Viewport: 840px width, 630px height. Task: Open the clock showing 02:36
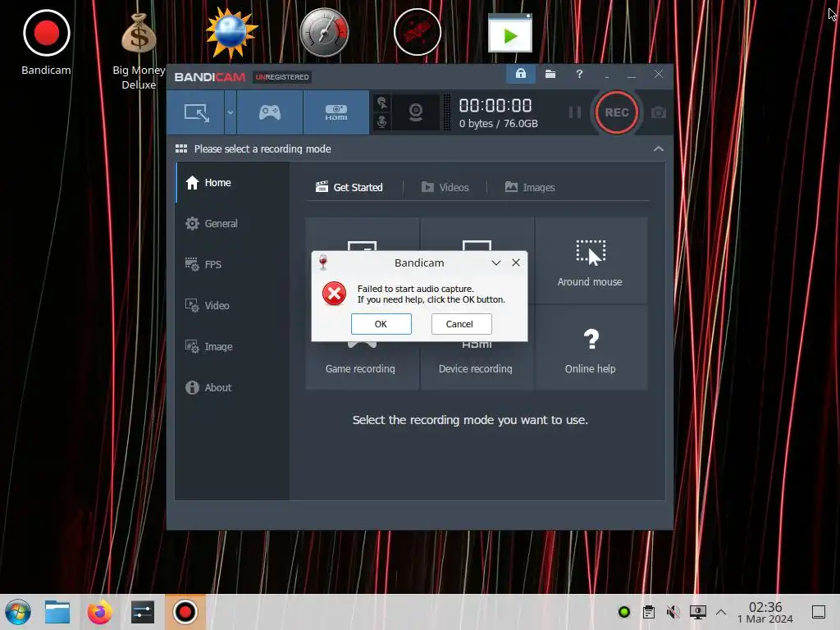(765, 612)
